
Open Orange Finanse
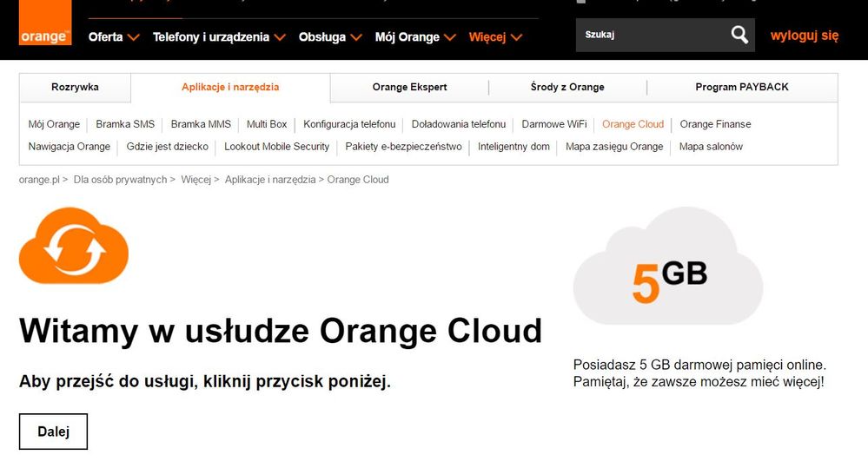coord(715,124)
